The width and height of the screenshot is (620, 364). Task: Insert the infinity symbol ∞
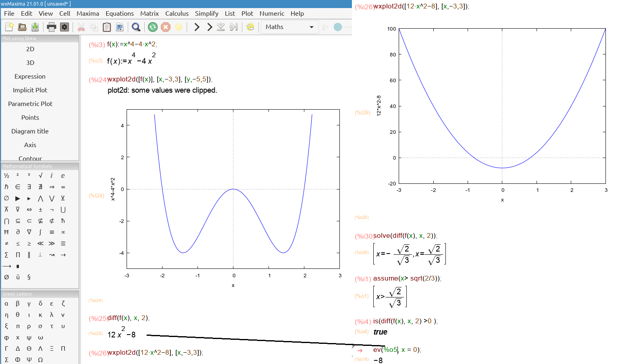click(x=62, y=187)
